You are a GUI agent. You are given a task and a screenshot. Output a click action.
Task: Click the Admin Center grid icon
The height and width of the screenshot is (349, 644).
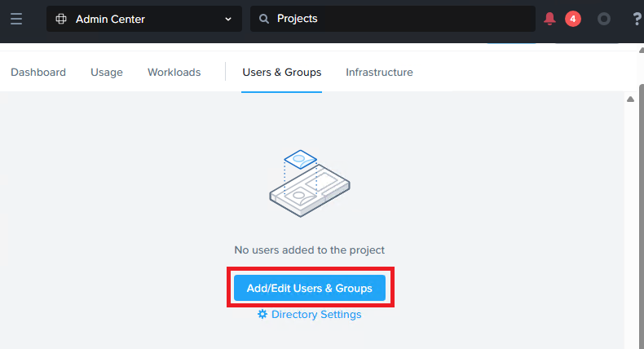click(61, 19)
